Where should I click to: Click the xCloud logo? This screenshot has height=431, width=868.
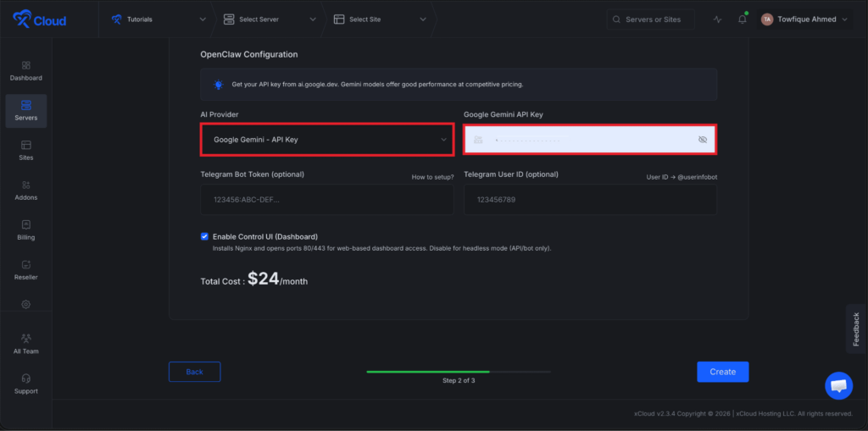(x=39, y=19)
